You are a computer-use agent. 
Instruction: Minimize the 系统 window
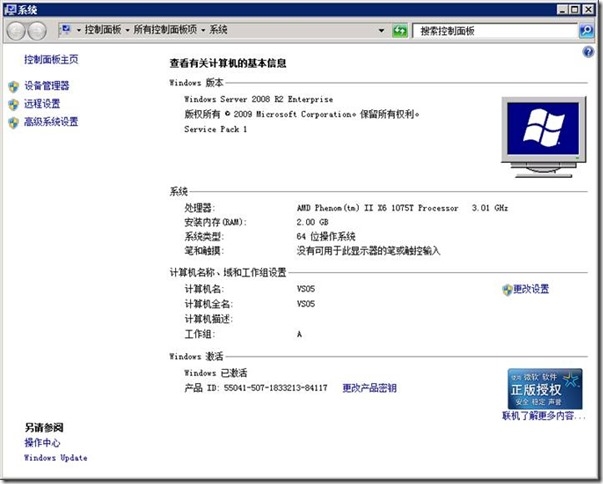[x=563, y=10]
